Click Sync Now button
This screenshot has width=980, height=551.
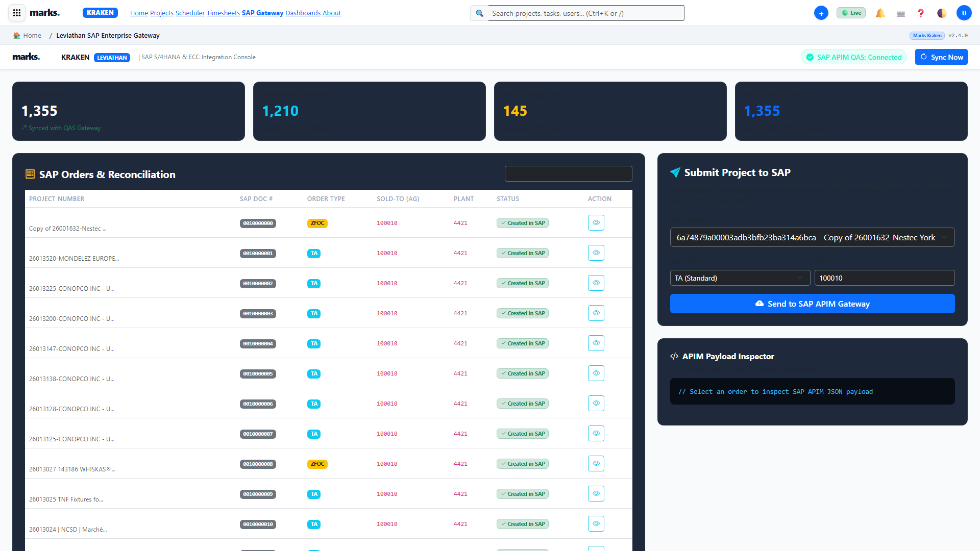tap(941, 57)
